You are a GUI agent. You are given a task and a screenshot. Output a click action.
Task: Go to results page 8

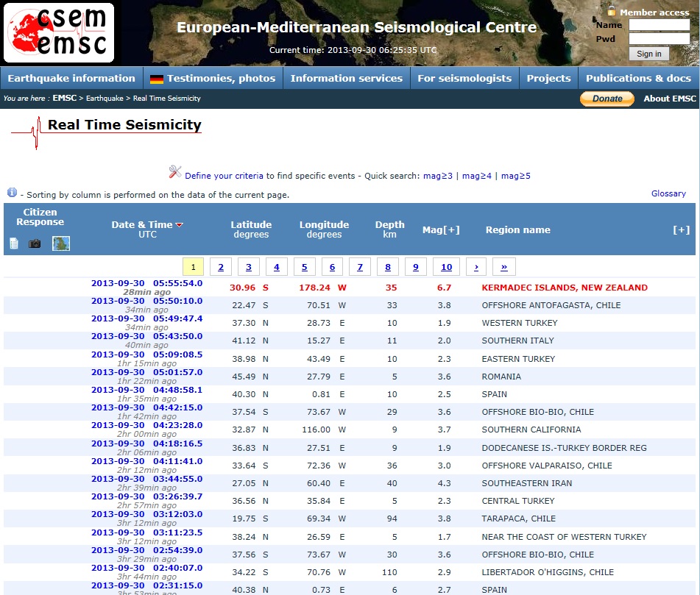coord(387,267)
